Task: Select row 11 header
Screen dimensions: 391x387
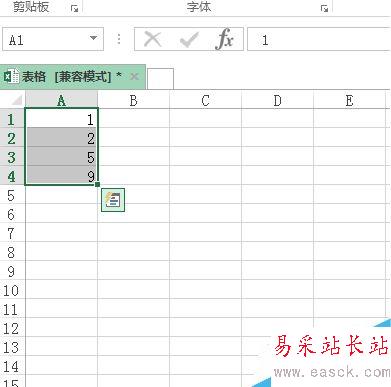Action: 12,308
